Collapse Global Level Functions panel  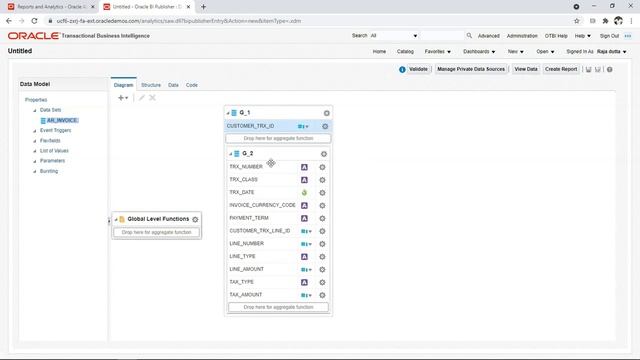click(116, 220)
